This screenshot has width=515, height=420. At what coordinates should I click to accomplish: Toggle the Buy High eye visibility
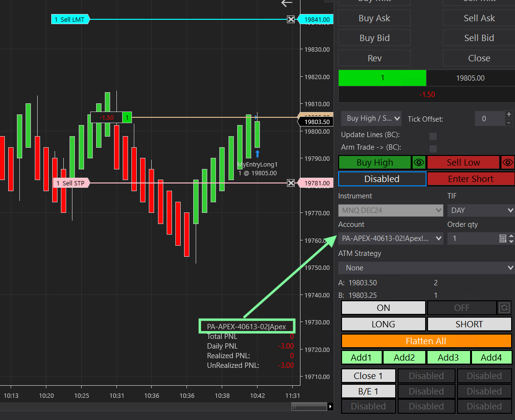pos(419,163)
